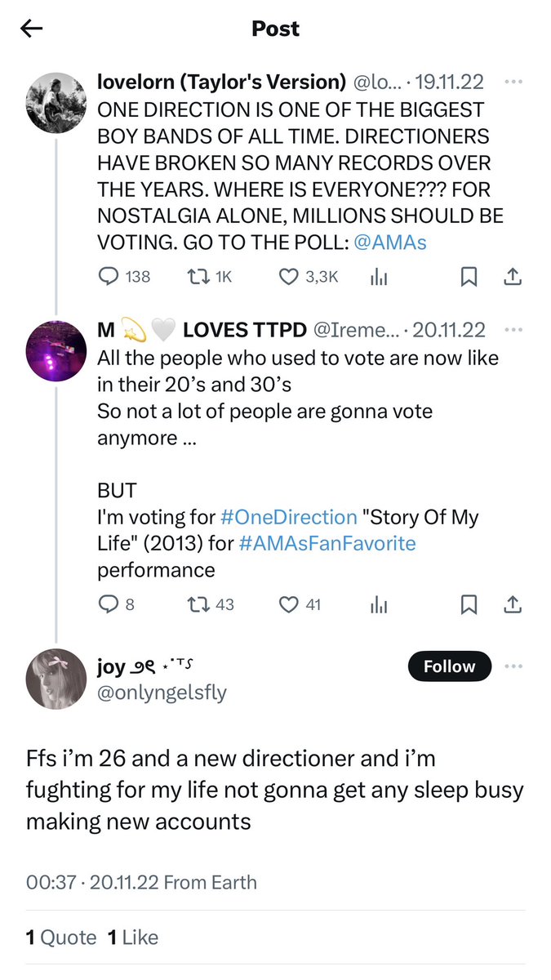The height and width of the screenshot is (980, 551).
Task: Bookmark lovelorn's One Direction post
Action: tap(469, 277)
